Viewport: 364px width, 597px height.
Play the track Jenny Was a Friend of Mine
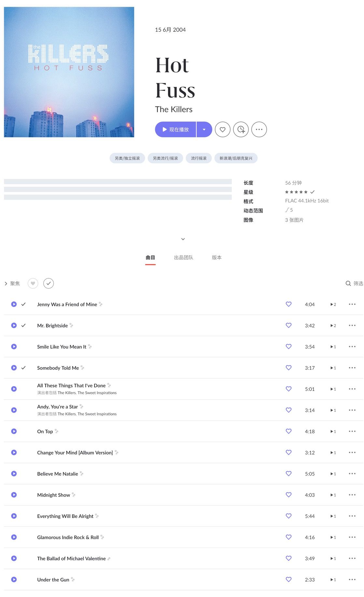click(x=14, y=304)
